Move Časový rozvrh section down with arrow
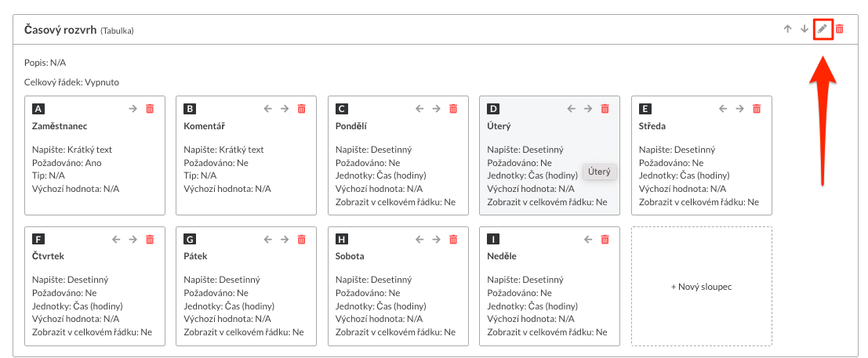Viewport: 868px width, 358px height. pos(804,29)
